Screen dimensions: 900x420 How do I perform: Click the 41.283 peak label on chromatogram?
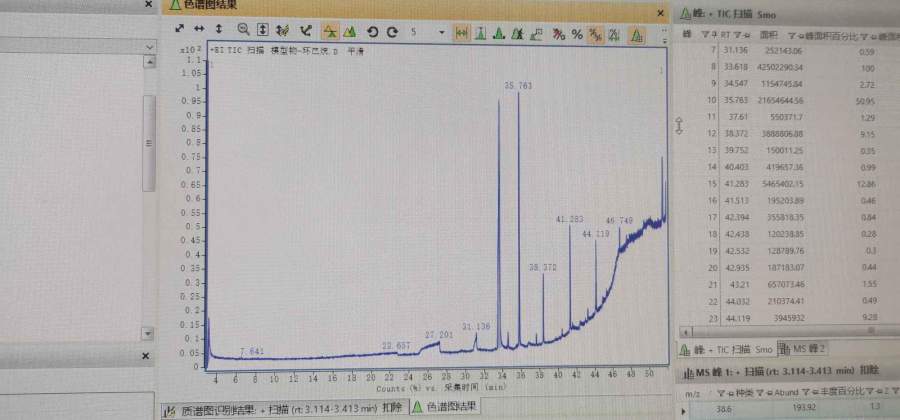(569, 219)
